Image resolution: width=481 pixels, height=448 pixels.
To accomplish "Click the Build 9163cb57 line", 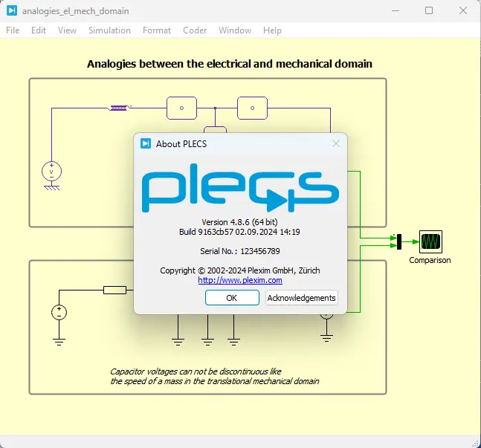I will [x=239, y=232].
